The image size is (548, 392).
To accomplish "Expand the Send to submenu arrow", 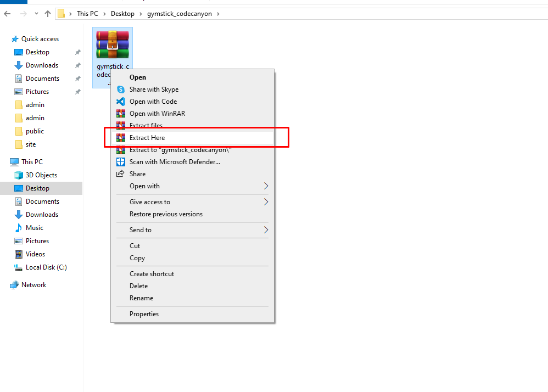I will (266, 230).
